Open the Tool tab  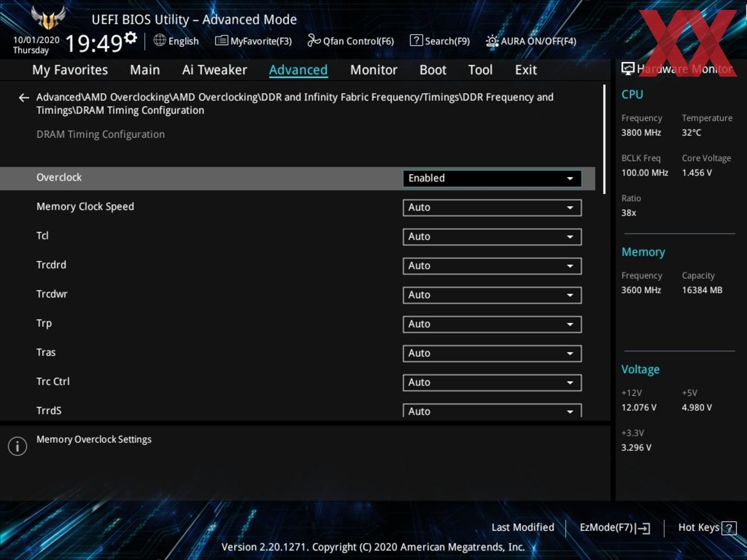pyautogui.click(x=480, y=70)
